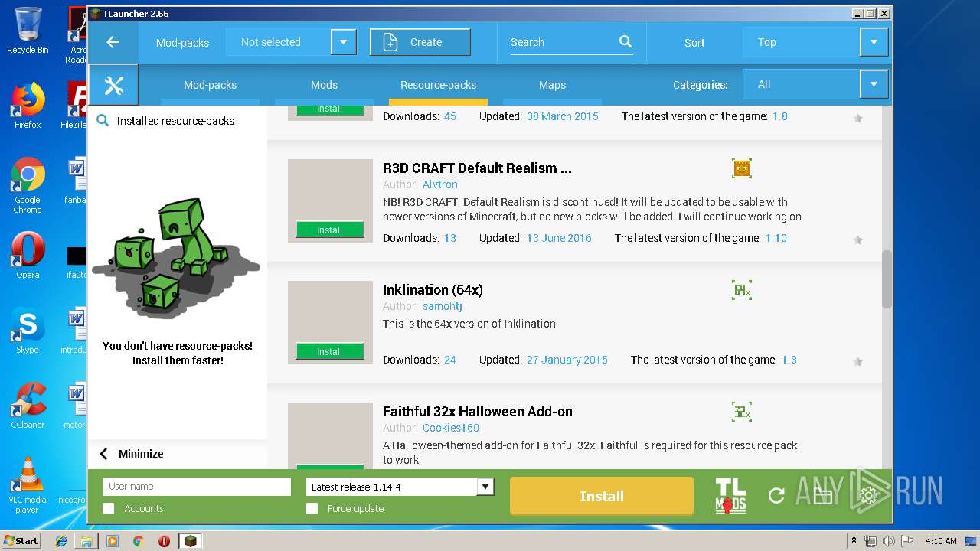This screenshot has width=980, height=551.
Task: Switch to the Mod-packs tab
Action: point(210,85)
